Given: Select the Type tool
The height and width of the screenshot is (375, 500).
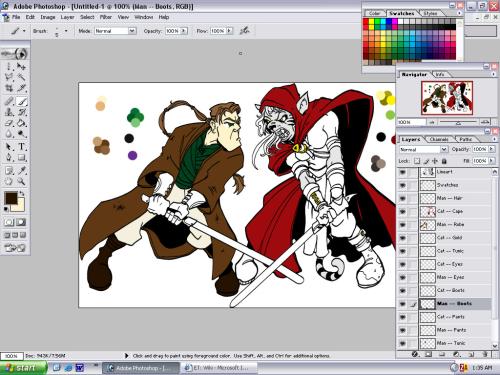Looking at the screenshot, I should (21, 147).
